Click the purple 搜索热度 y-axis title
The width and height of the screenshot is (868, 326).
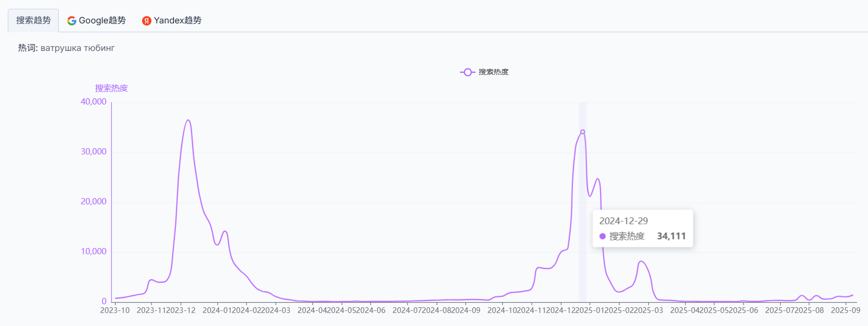111,88
